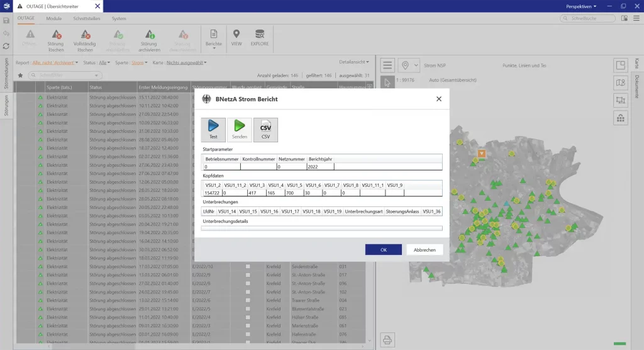Click the print icon below the map

tap(387, 339)
